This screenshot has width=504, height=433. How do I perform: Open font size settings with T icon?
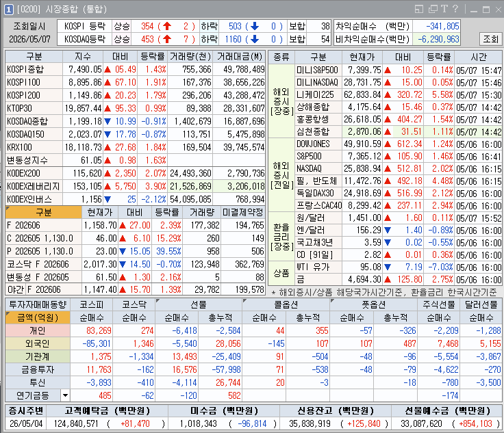444,9
